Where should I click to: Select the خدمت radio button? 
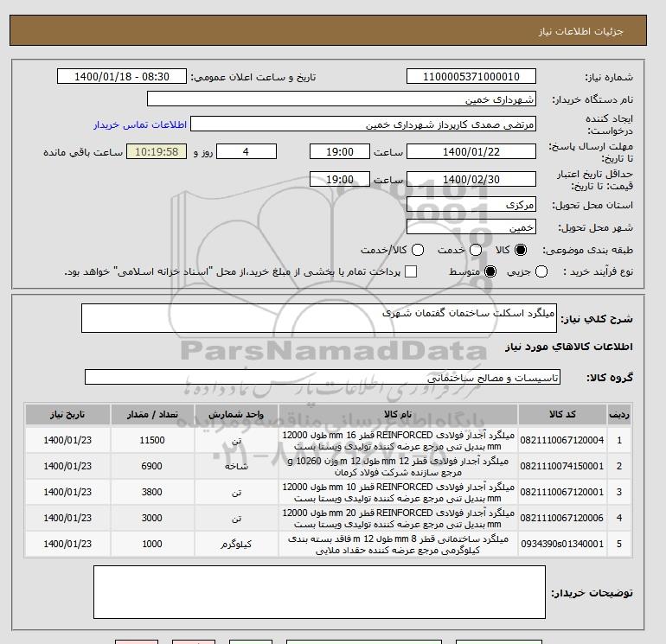476,250
